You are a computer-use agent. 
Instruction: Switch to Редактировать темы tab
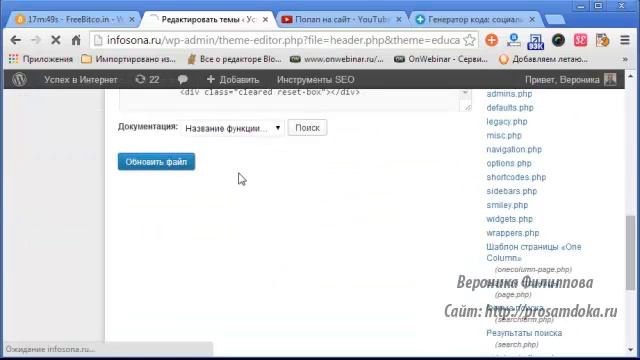click(208, 19)
